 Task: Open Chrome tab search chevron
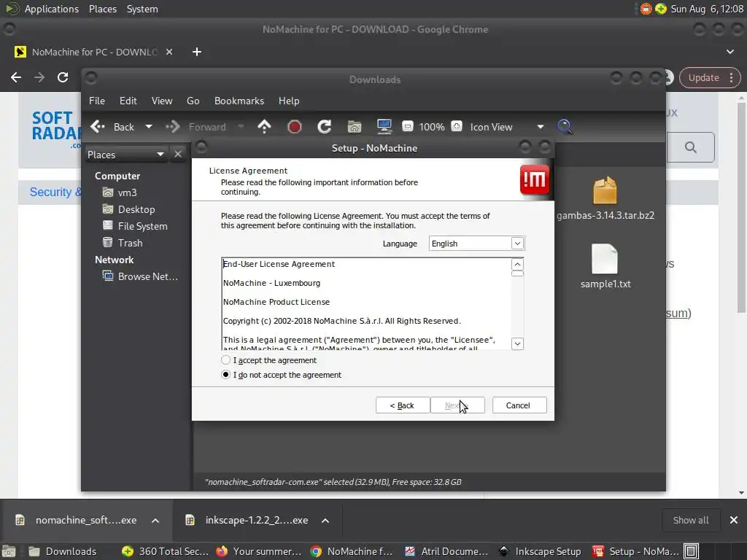729,52
